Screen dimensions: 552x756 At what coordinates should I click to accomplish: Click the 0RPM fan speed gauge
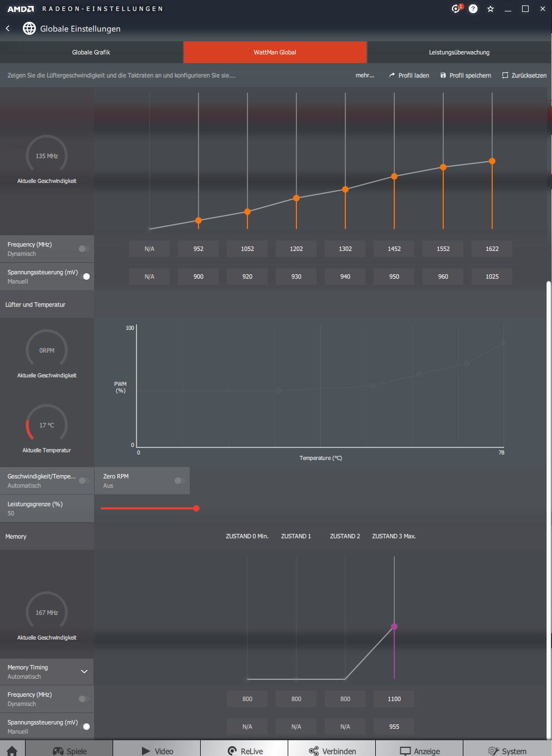pos(47,351)
